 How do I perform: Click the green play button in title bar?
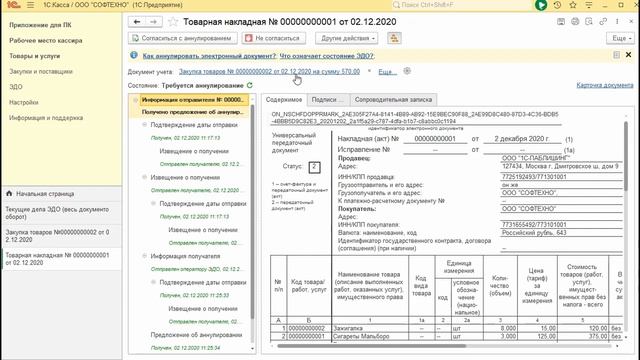click(x=541, y=5)
